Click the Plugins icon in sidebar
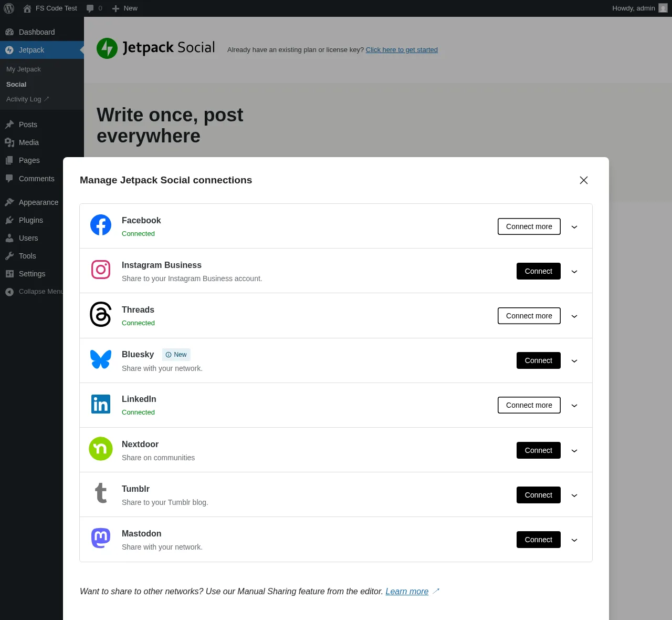The height and width of the screenshot is (620, 672). point(9,220)
